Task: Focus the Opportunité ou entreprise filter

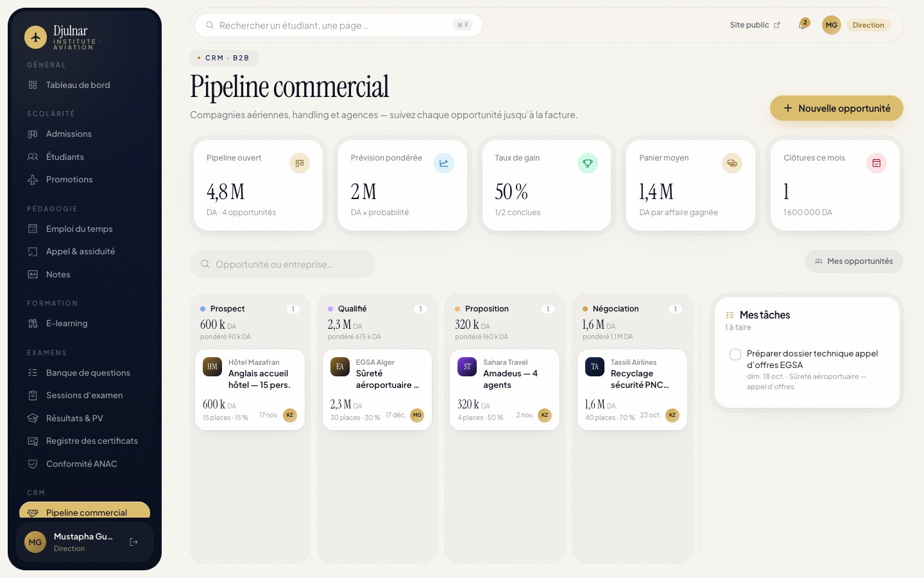Action: tap(282, 264)
